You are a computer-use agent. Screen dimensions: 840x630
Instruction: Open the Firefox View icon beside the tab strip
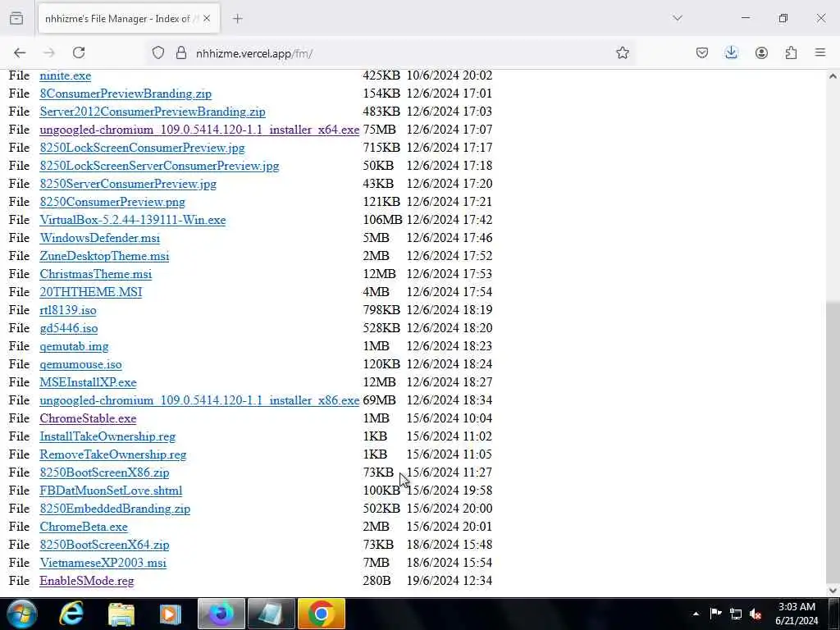16,18
